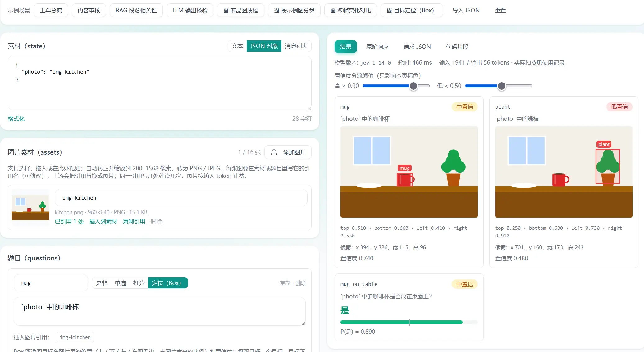Open the 原始响应 tab
Viewport: 644px width, 352px height.
(377, 47)
